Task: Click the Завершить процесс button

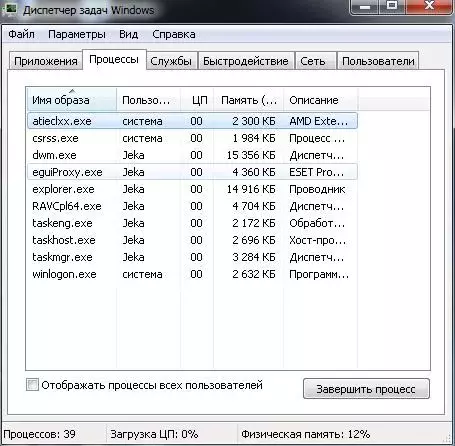Action: pos(366,389)
